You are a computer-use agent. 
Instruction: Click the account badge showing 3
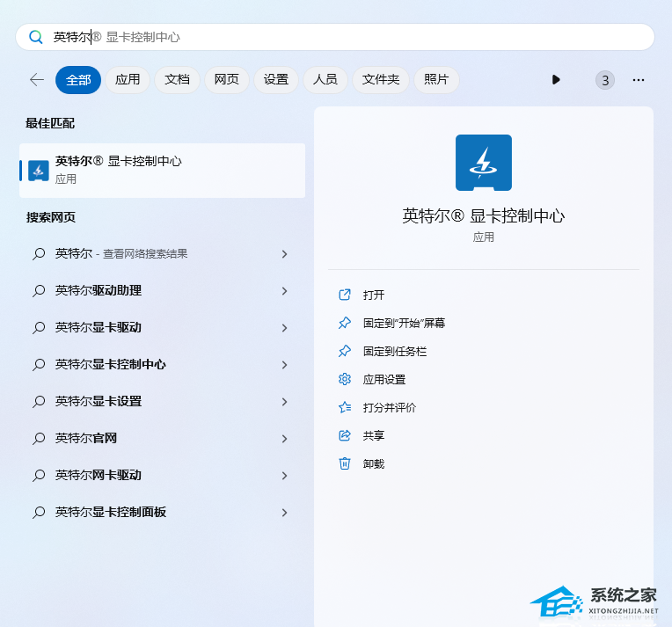pyautogui.click(x=605, y=80)
